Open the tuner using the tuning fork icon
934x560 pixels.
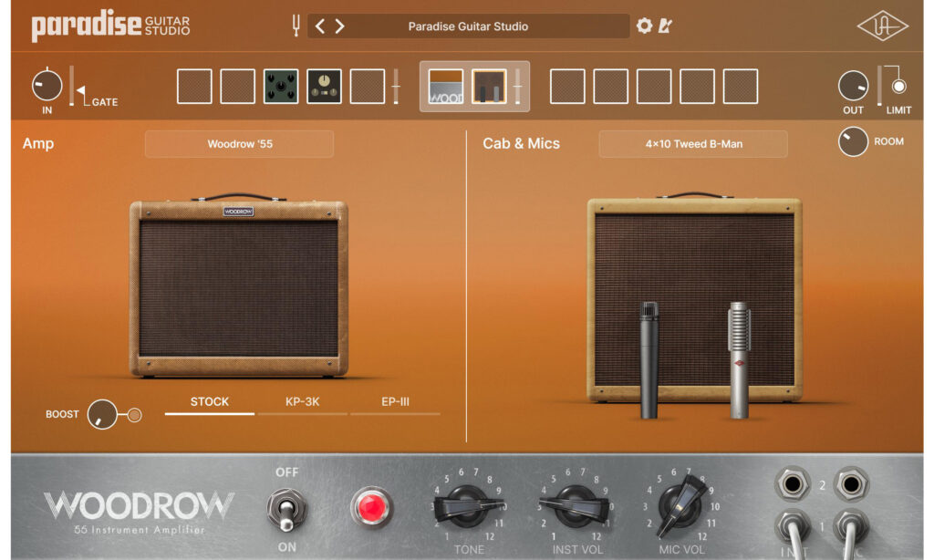point(296,26)
